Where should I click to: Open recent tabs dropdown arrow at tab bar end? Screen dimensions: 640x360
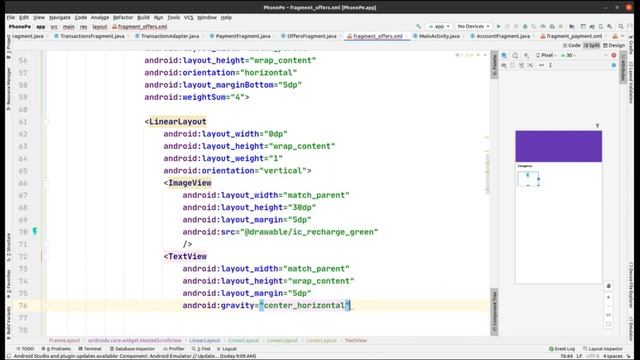(623, 36)
